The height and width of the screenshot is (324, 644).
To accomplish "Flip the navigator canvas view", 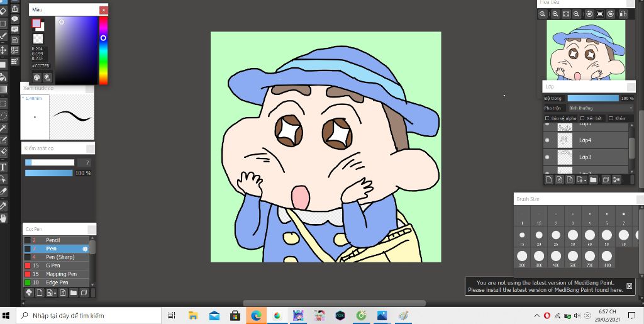I will [x=623, y=14].
